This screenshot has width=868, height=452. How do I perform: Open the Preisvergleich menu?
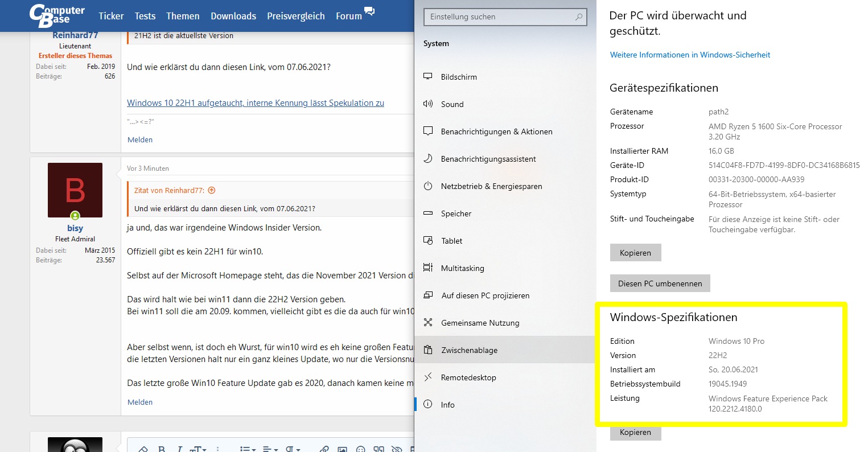296,16
